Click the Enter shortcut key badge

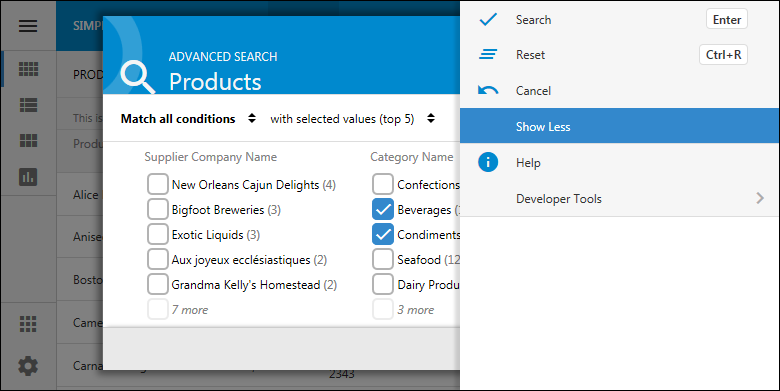pos(727,19)
